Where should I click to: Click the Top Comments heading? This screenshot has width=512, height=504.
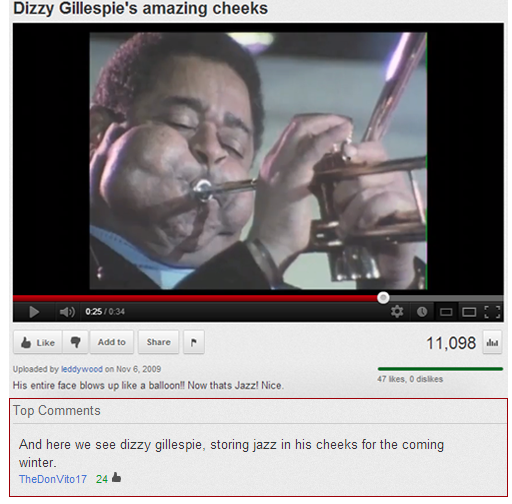[x=57, y=411]
